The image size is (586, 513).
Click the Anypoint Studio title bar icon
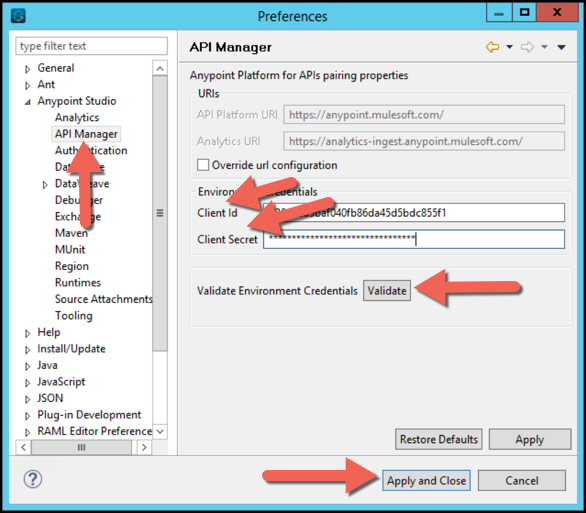(18, 16)
